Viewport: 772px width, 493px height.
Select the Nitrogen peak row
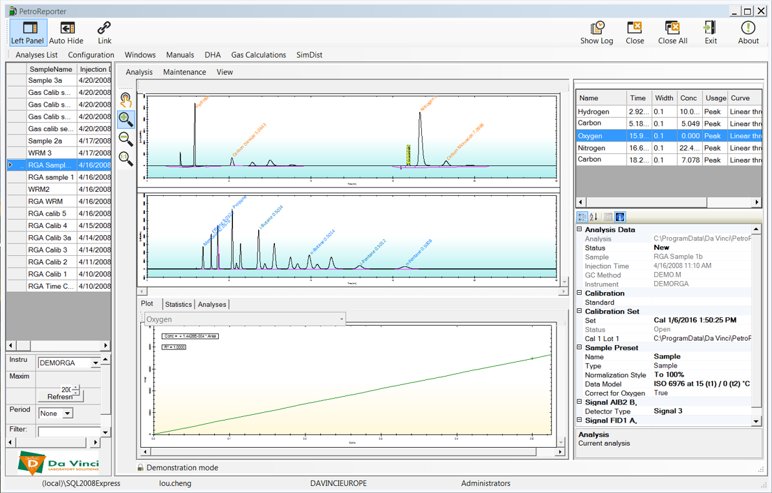click(669, 148)
